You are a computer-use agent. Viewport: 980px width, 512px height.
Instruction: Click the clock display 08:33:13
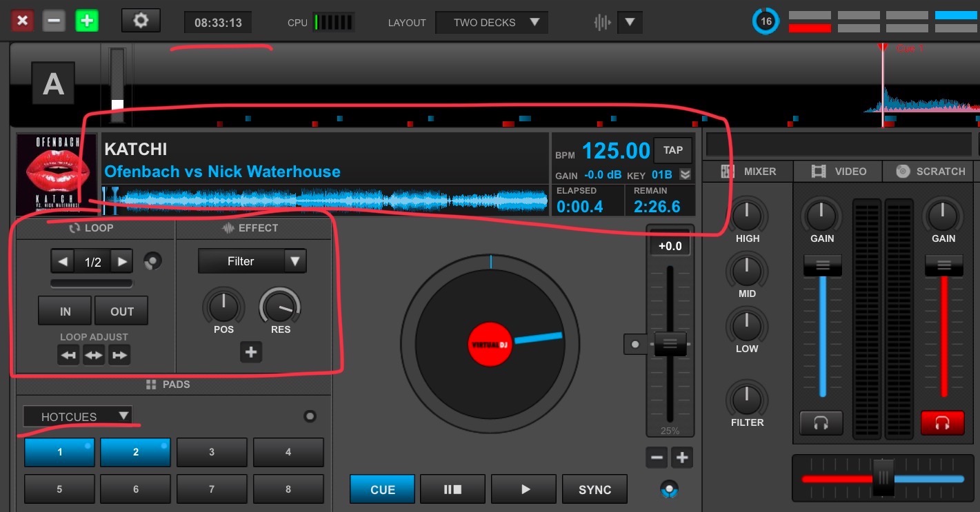click(x=218, y=22)
